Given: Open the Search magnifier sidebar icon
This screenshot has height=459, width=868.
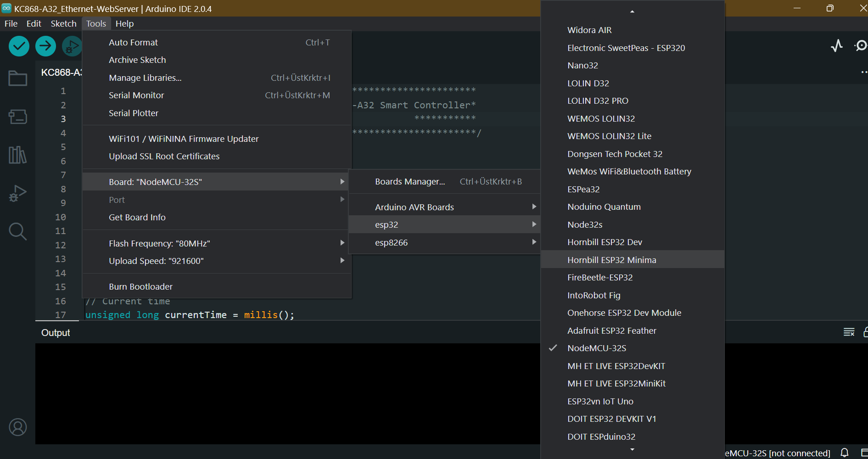Looking at the screenshot, I should (x=18, y=231).
